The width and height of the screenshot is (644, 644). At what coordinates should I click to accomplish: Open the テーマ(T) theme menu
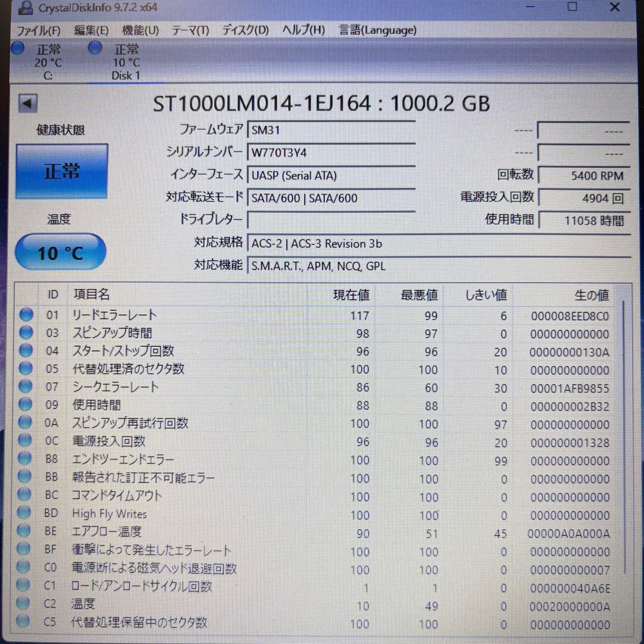tap(190, 30)
